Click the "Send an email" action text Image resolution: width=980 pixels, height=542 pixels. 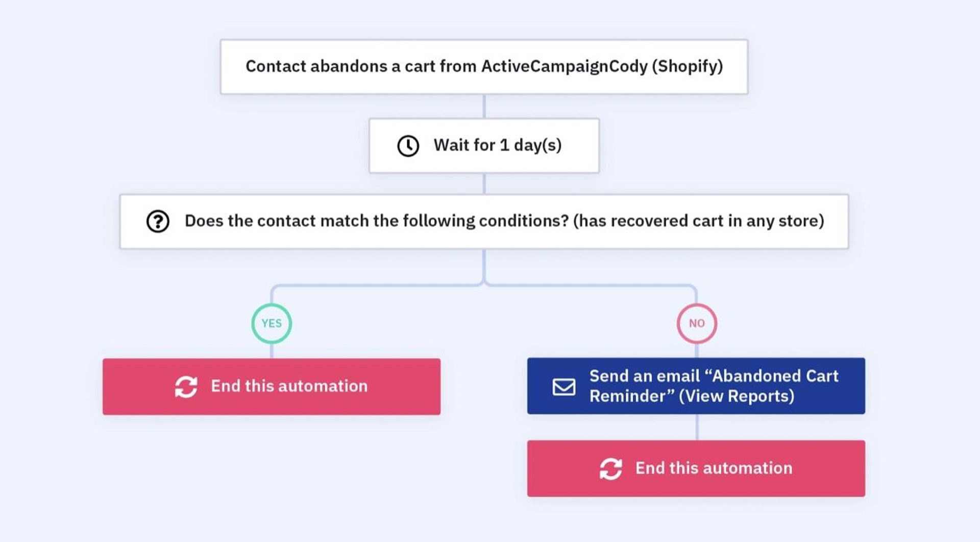tap(644, 376)
